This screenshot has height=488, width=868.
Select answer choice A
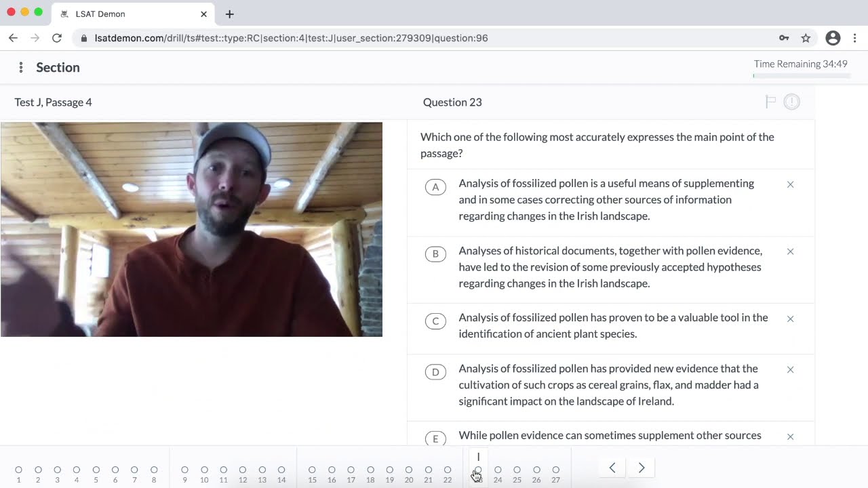tap(435, 187)
